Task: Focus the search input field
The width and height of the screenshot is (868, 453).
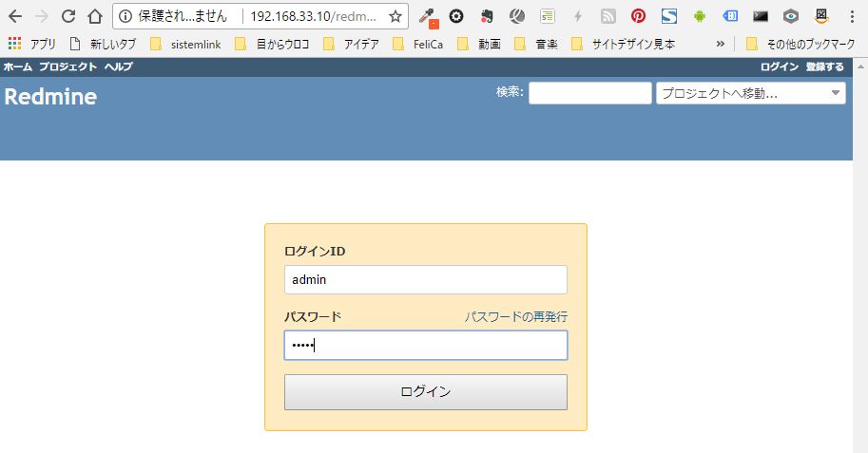Action: [x=590, y=93]
